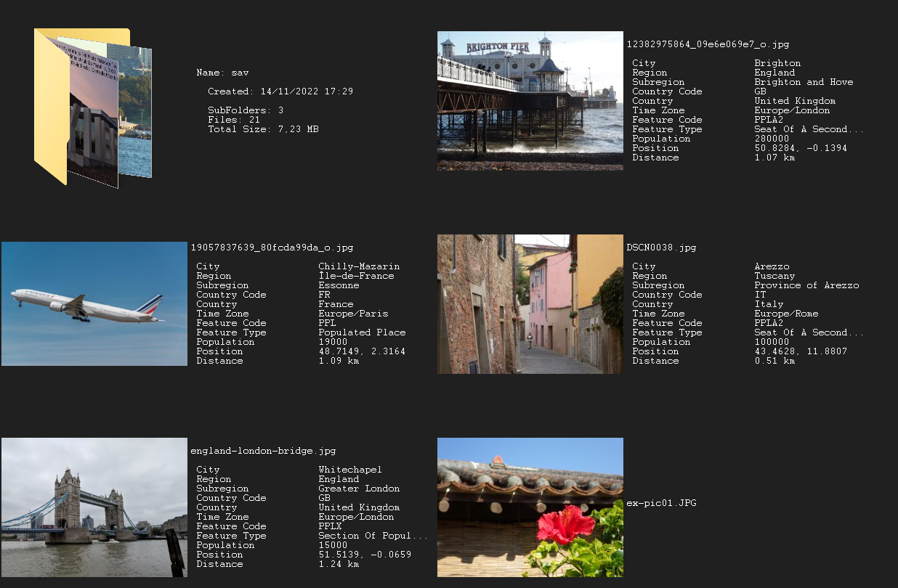Viewport: 898px width, 588px height.
Task: Select the Tower Bridge photo thumbnail
Action: coord(94,507)
